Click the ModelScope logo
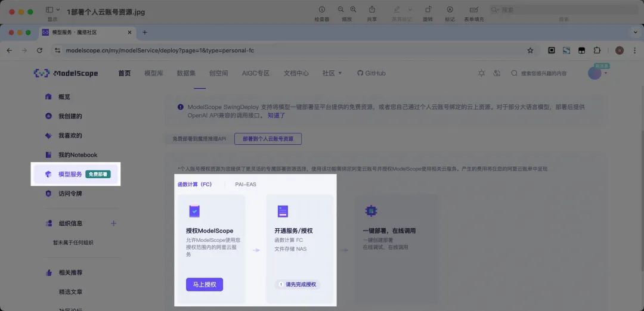644x311 pixels. pyautogui.click(x=66, y=73)
